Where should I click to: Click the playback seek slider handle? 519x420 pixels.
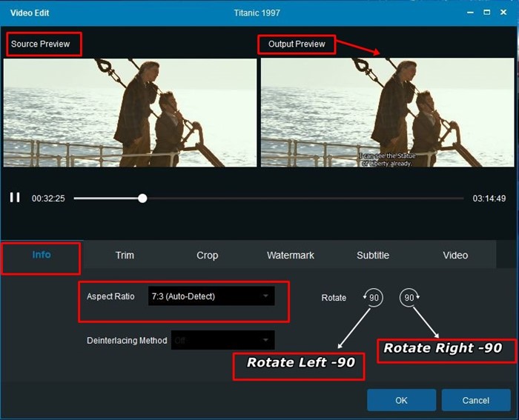142,198
